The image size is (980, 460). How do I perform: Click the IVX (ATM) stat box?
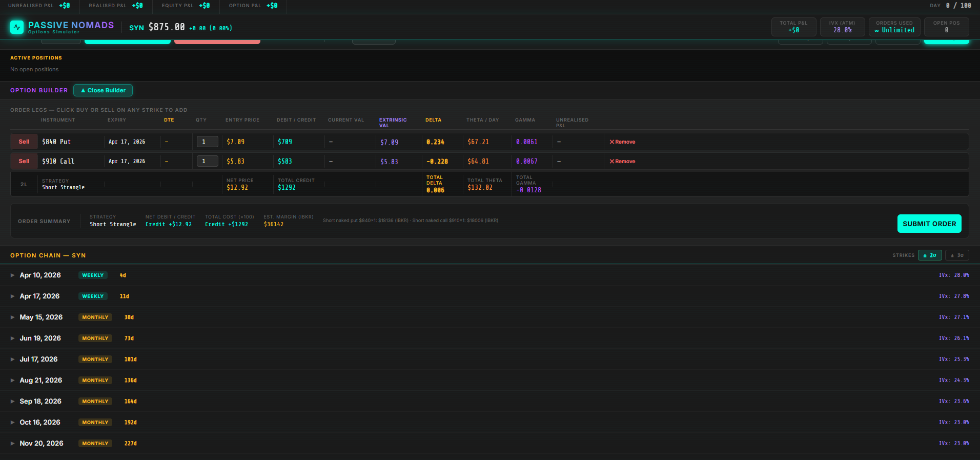click(x=842, y=27)
